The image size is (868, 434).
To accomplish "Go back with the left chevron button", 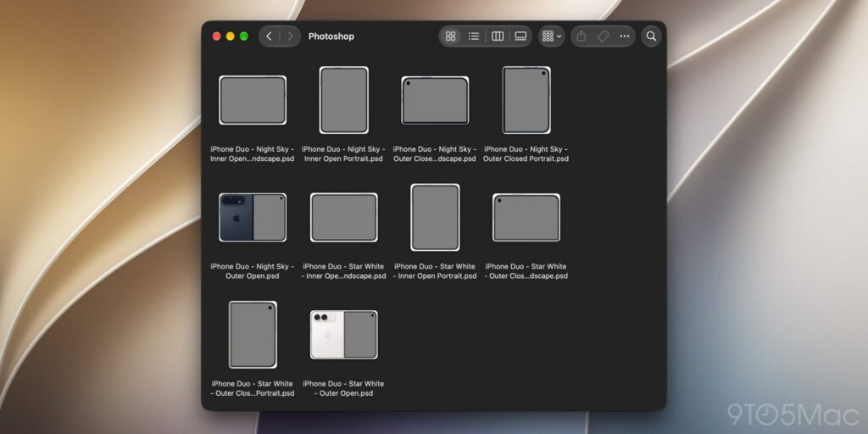I will [269, 36].
